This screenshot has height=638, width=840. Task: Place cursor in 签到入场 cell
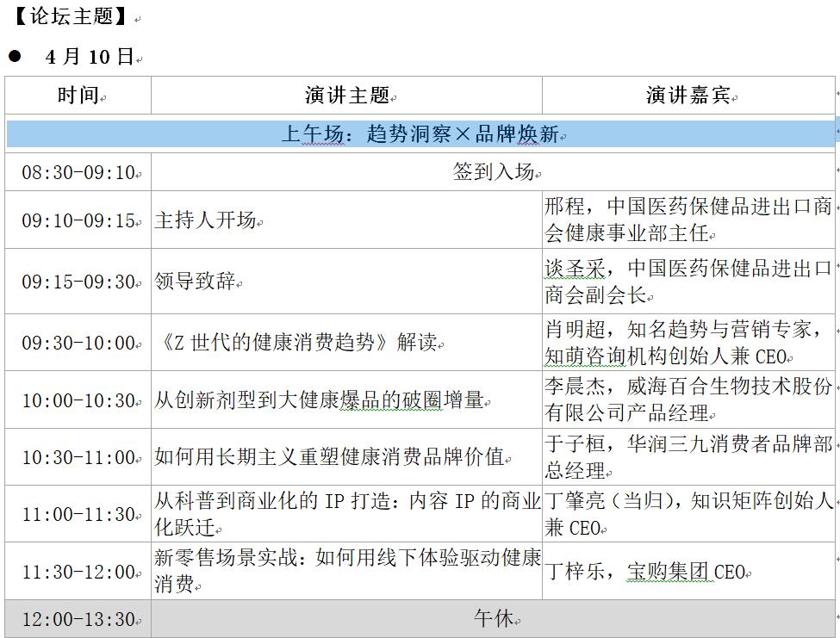tap(493, 172)
